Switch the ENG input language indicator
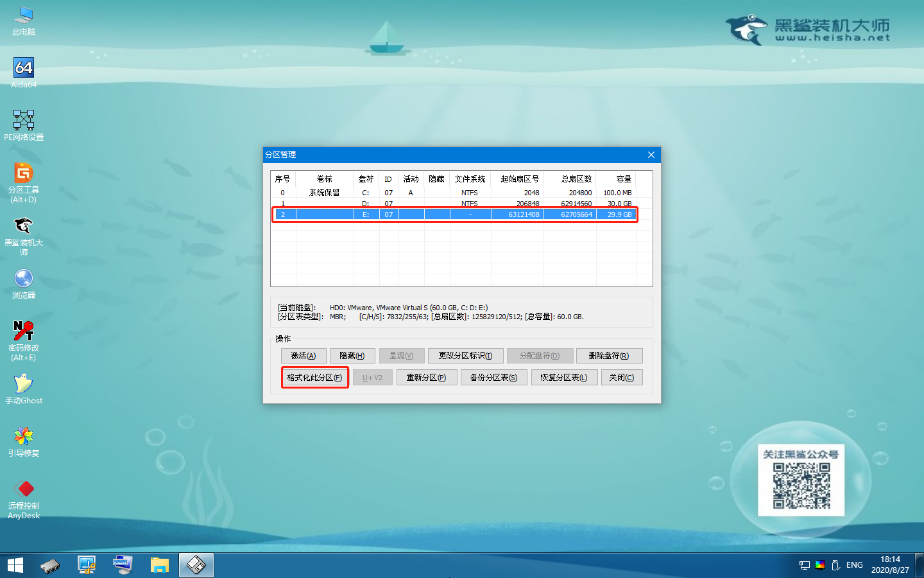924x578 pixels. [854, 565]
